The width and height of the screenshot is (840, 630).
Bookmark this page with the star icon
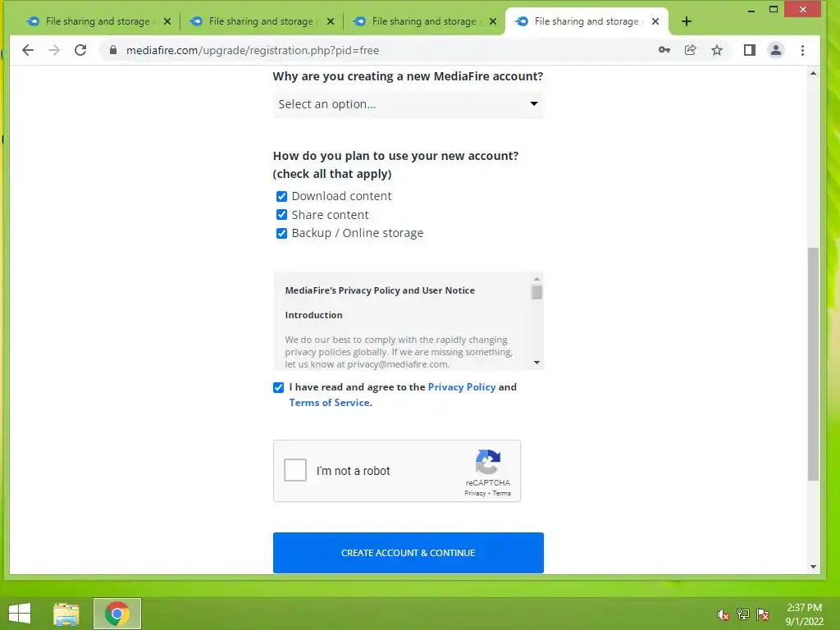coord(717,50)
